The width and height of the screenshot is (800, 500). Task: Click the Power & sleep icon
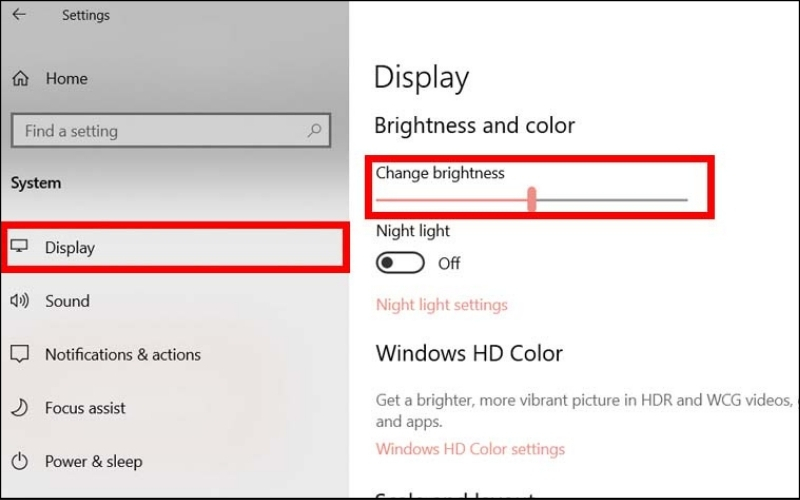pos(20,461)
